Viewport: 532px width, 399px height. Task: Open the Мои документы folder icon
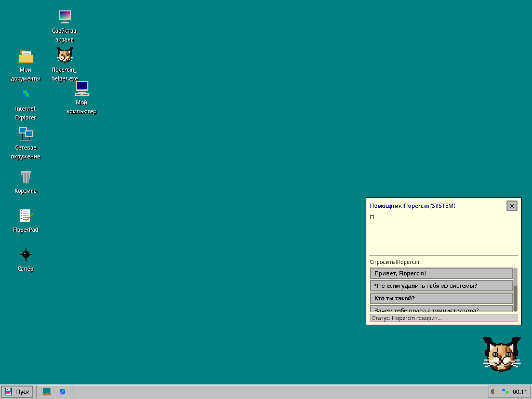click(25, 65)
